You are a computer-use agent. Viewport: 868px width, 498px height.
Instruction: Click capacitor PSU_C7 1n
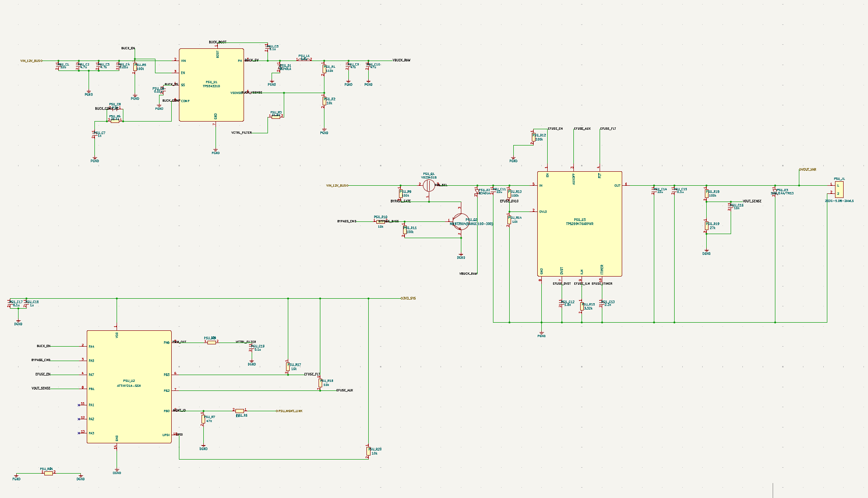94,134
